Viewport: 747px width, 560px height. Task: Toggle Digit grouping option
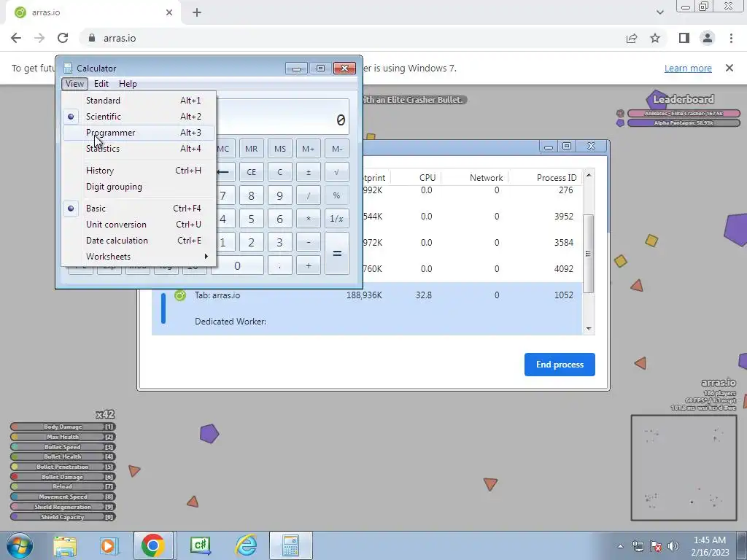click(x=138, y=187)
